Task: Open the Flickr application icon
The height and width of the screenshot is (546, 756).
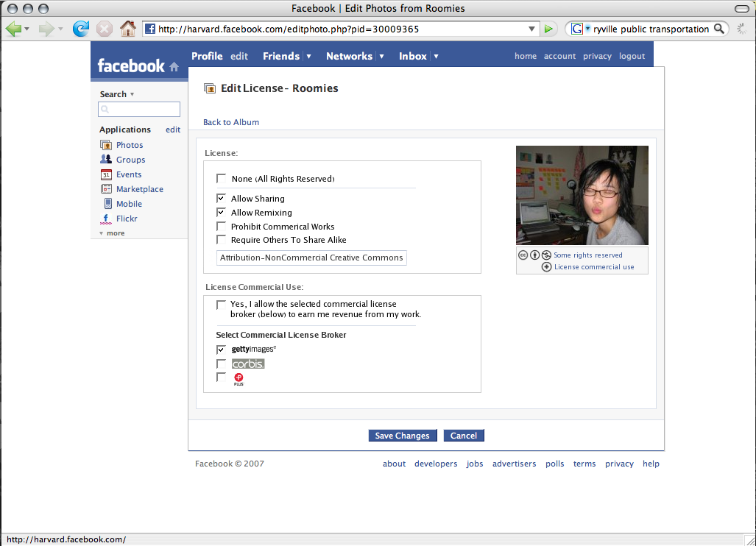Action: coord(105,219)
